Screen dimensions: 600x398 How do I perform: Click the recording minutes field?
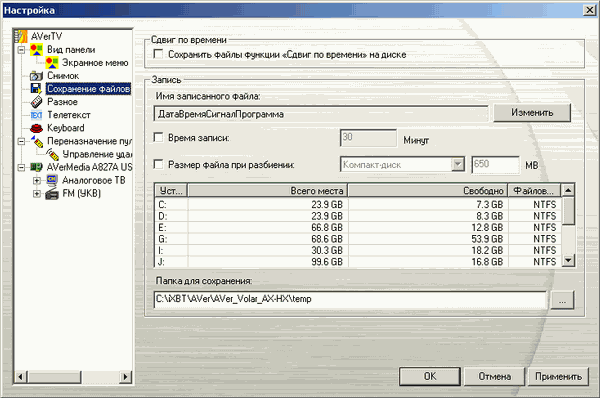tap(368, 138)
